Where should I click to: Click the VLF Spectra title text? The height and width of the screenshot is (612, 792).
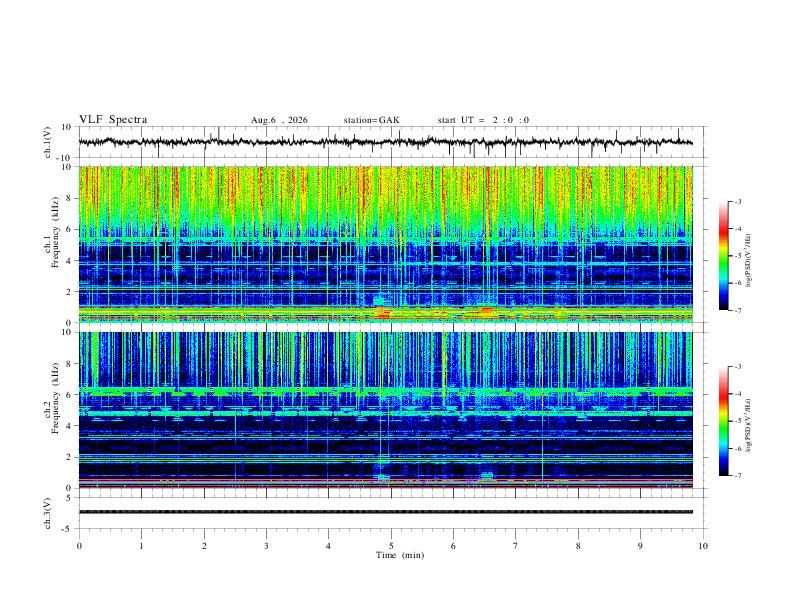point(113,120)
